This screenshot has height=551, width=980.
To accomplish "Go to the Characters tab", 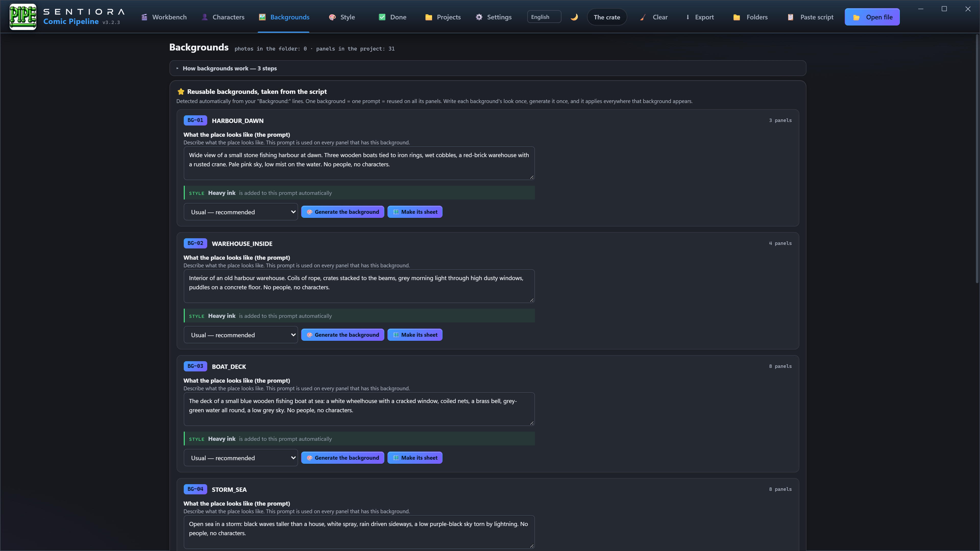I will (x=223, y=17).
